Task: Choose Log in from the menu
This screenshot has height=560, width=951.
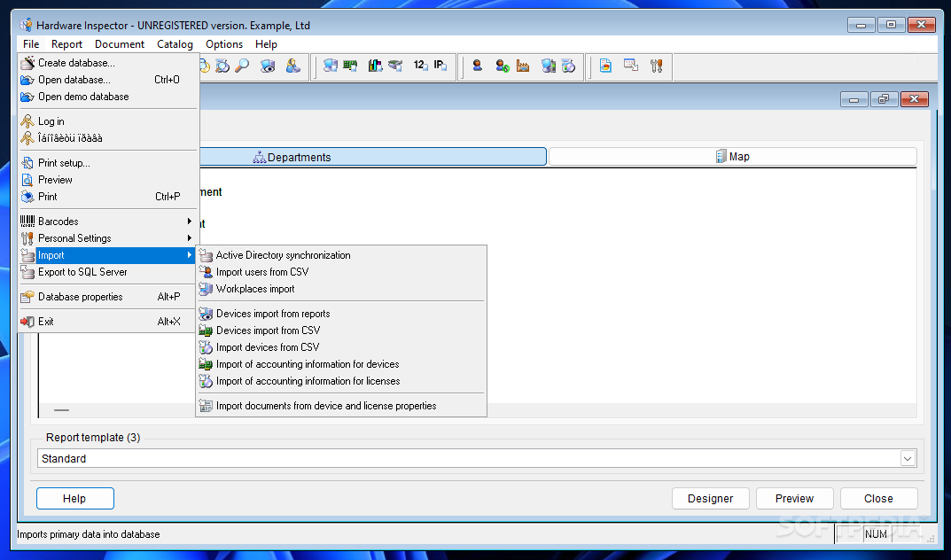Action: pyautogui.click(x=107, y=121)
